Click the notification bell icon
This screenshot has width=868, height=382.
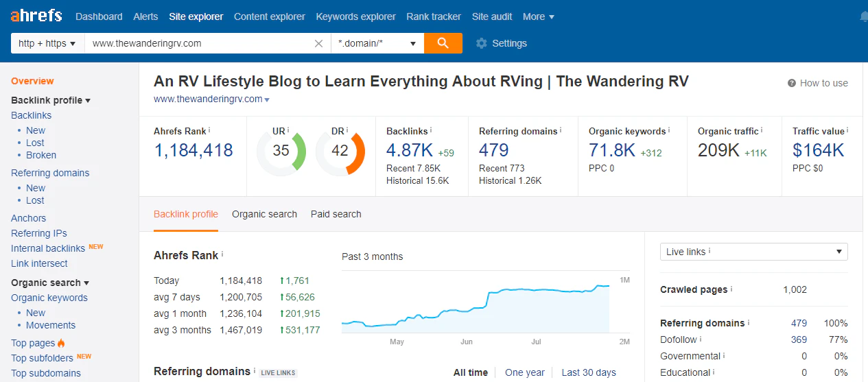pos(863,16)
